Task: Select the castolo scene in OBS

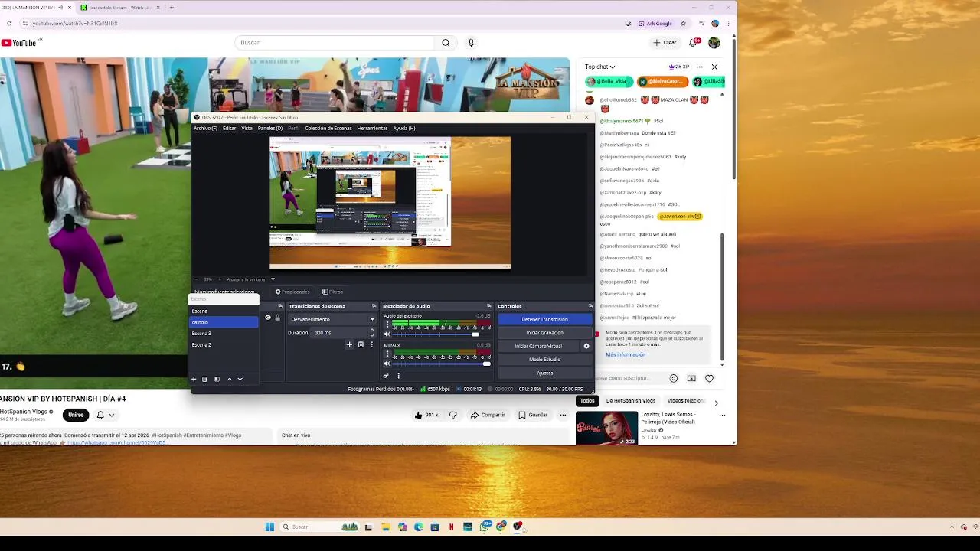Action: click(224, 322)
